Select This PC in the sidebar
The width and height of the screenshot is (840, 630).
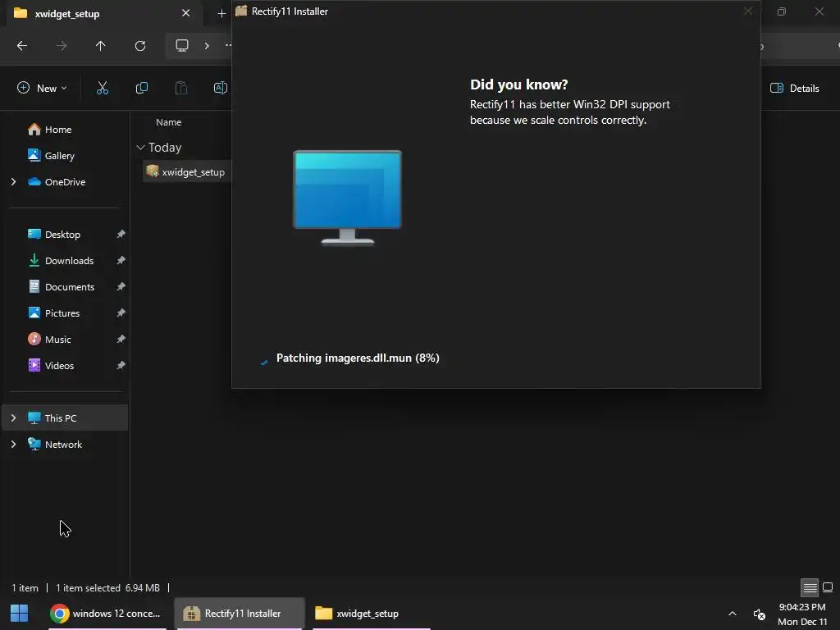pyautogui.click(x=66, y=418)
